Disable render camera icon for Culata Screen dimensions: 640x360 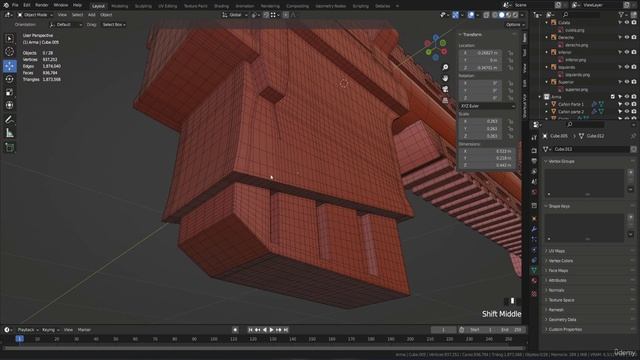pos(633,22)
